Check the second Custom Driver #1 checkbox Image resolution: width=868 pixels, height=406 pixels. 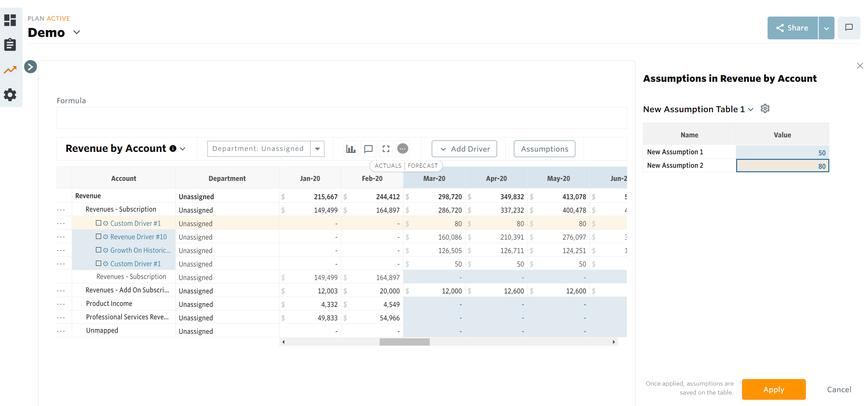[x=98, y=263]
